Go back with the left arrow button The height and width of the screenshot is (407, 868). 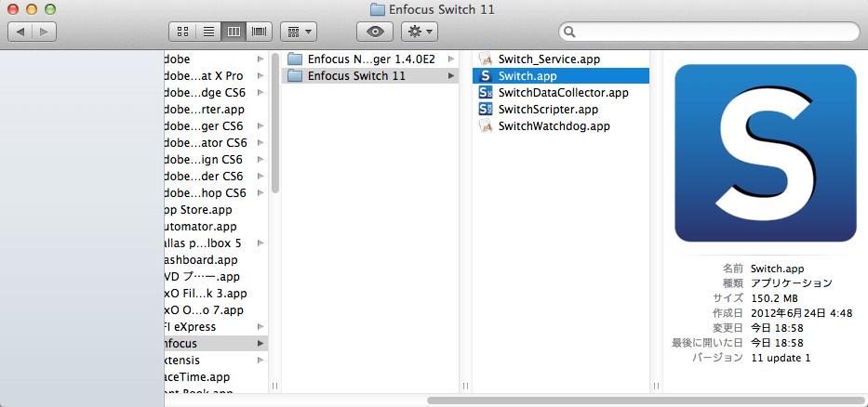[x=20, y=33]
